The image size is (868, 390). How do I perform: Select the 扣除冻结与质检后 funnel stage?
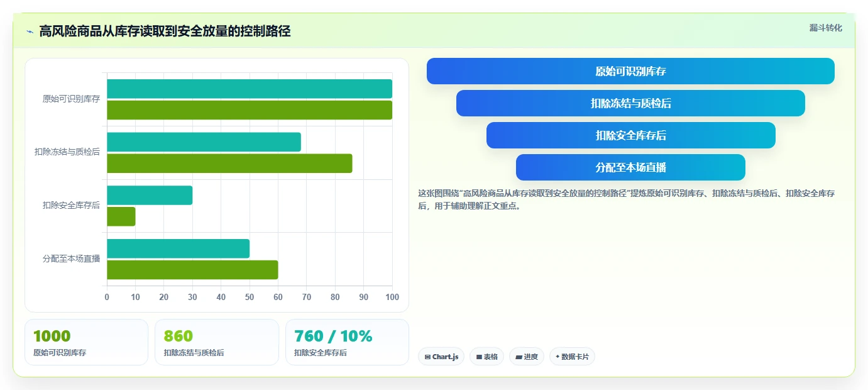[x=630, y=103]
